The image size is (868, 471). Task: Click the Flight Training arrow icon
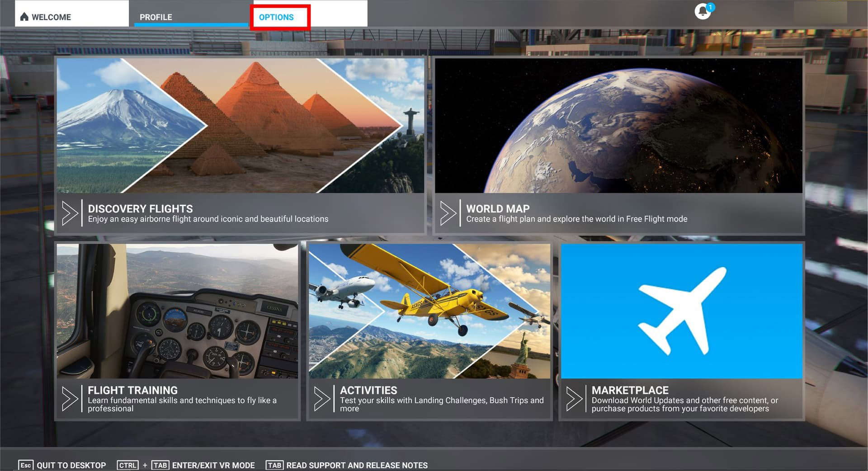click(70, 399)
